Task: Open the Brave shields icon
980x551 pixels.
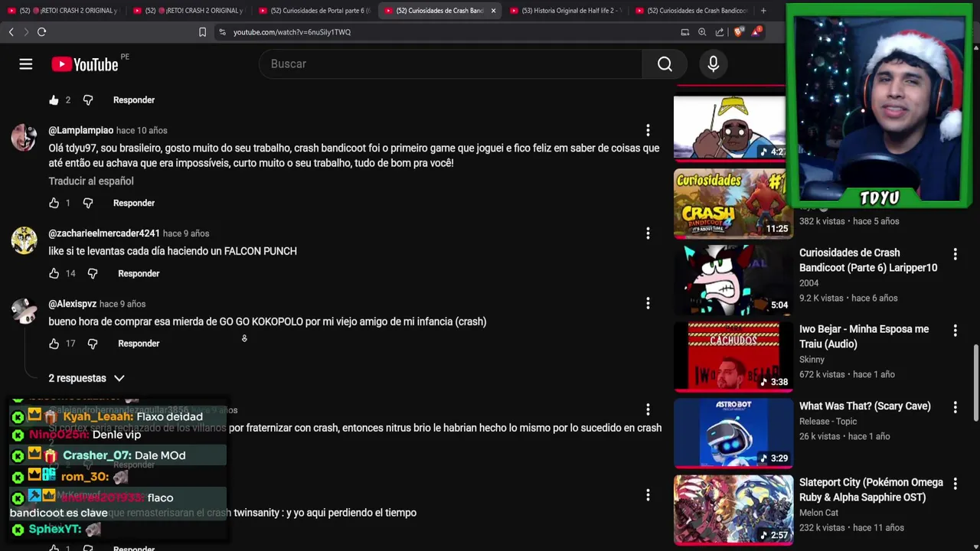Action: (737, 32)
